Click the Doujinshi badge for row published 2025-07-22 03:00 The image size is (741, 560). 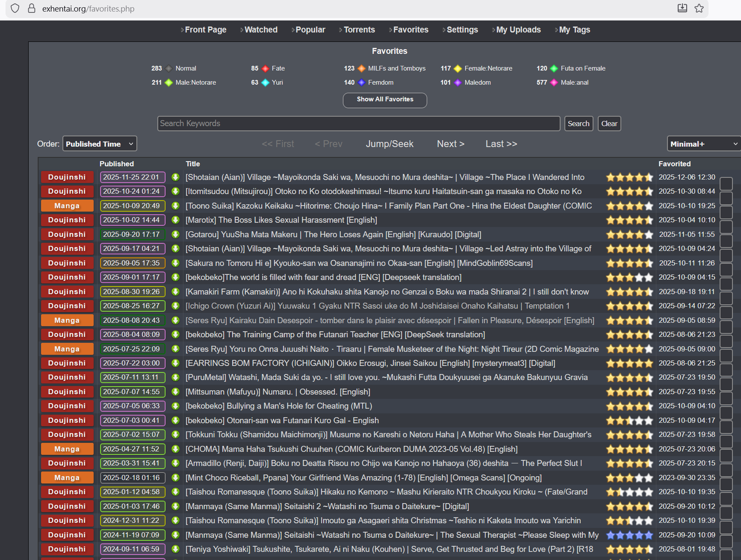(67, 363)
